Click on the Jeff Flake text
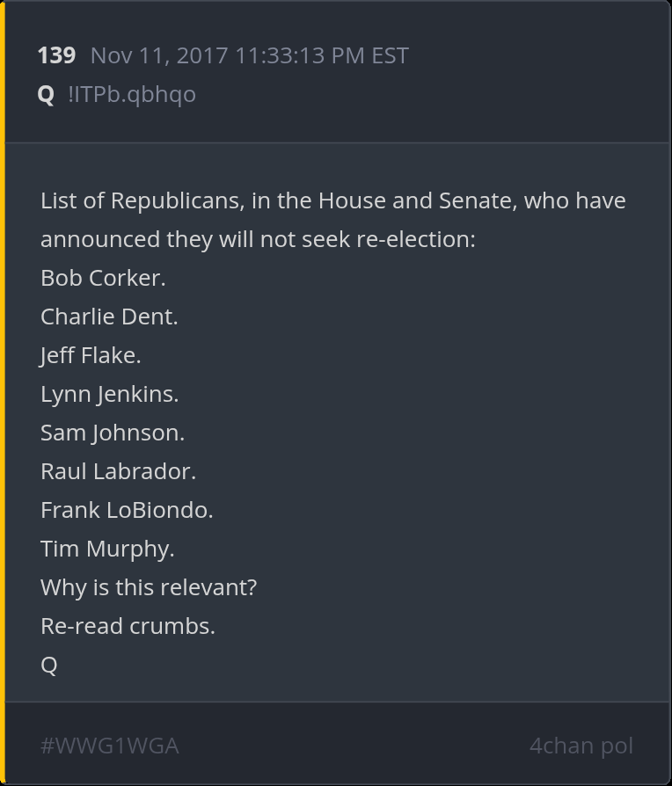Screen dimensions: 672x786 pyautogui.click(x=91, y=355)
